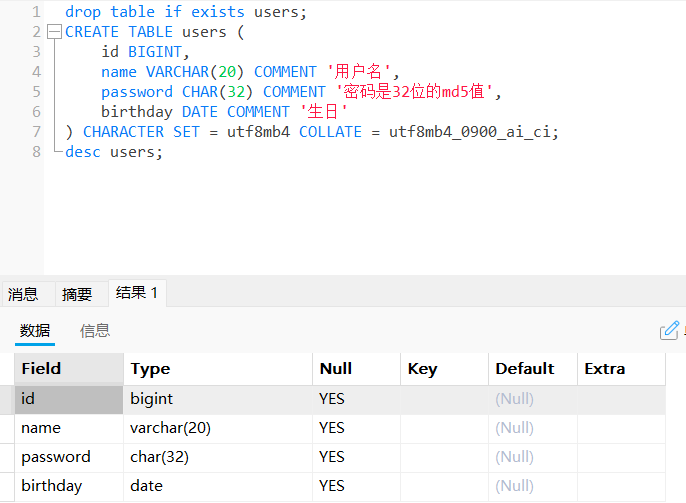686x503 pixels.
Task: Select the 数据 sub-tab
Action: point(35,331)
